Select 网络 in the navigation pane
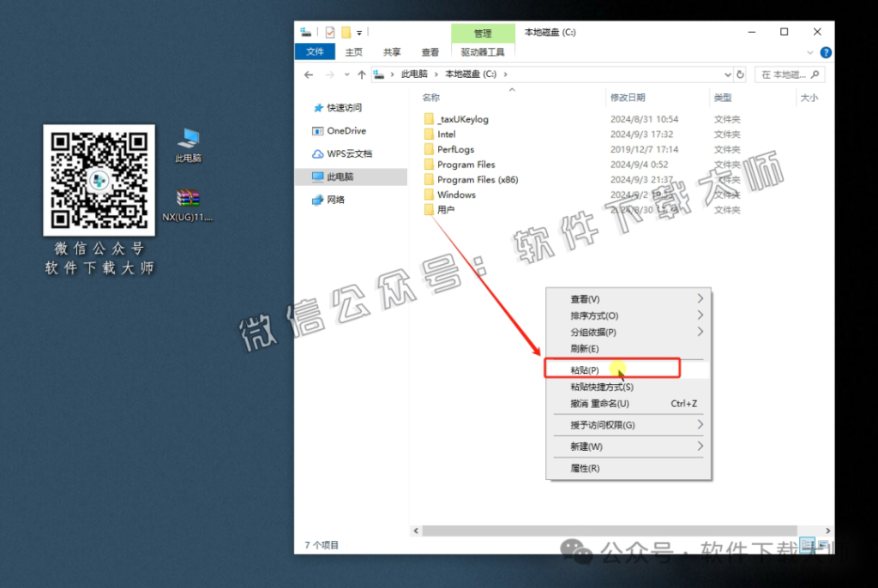 [334, 199]
